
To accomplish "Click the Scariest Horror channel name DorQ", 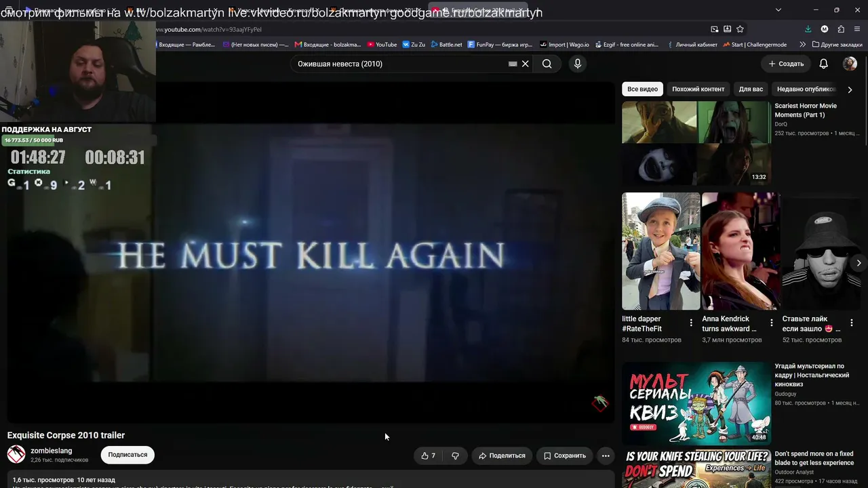I will coord(781,124).
